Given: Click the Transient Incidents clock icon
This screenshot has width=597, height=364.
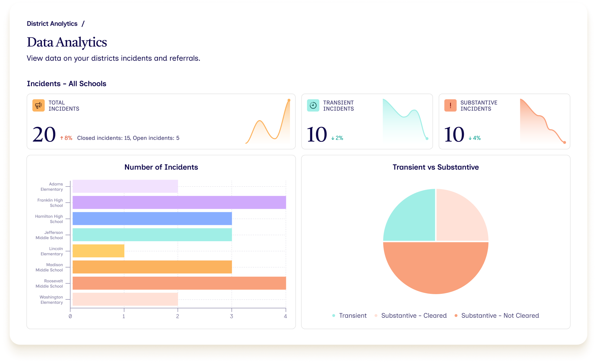Looking at the screenshot, I should 313,106.
